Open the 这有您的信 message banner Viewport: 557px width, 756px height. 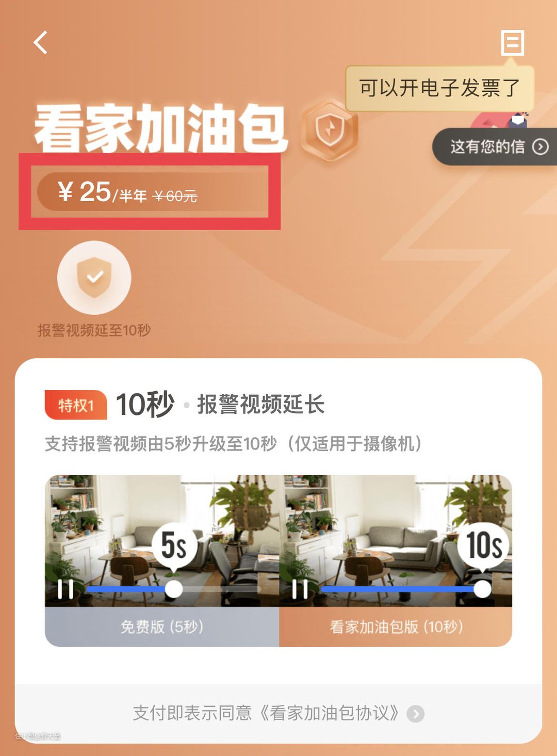(495, 147)
